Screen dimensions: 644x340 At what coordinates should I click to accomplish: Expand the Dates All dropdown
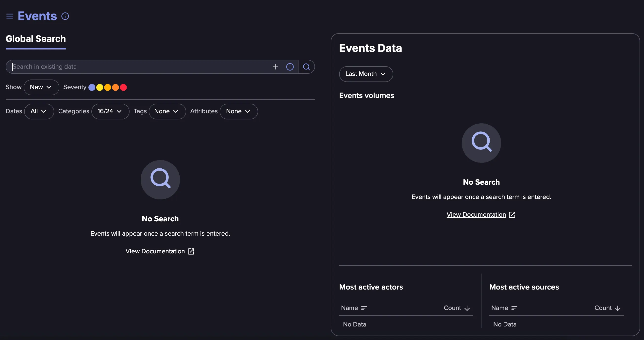coord(39,111)
